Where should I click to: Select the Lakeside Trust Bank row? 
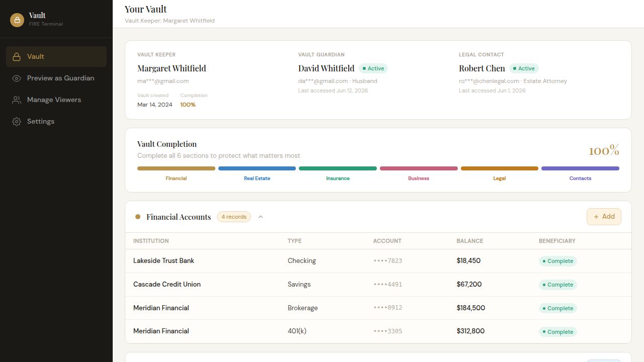coord(378,261)
